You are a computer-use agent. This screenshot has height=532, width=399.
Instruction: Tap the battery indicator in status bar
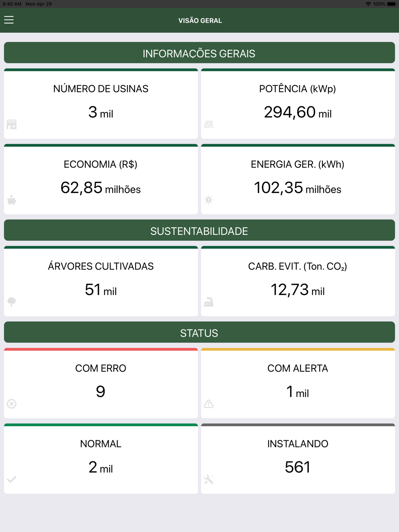(391, 4)
